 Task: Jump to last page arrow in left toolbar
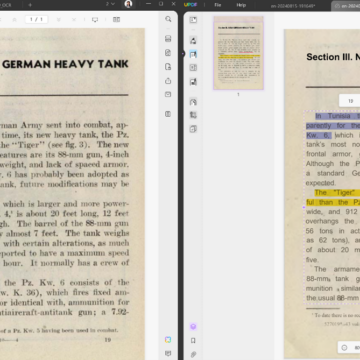pos(74,20)
